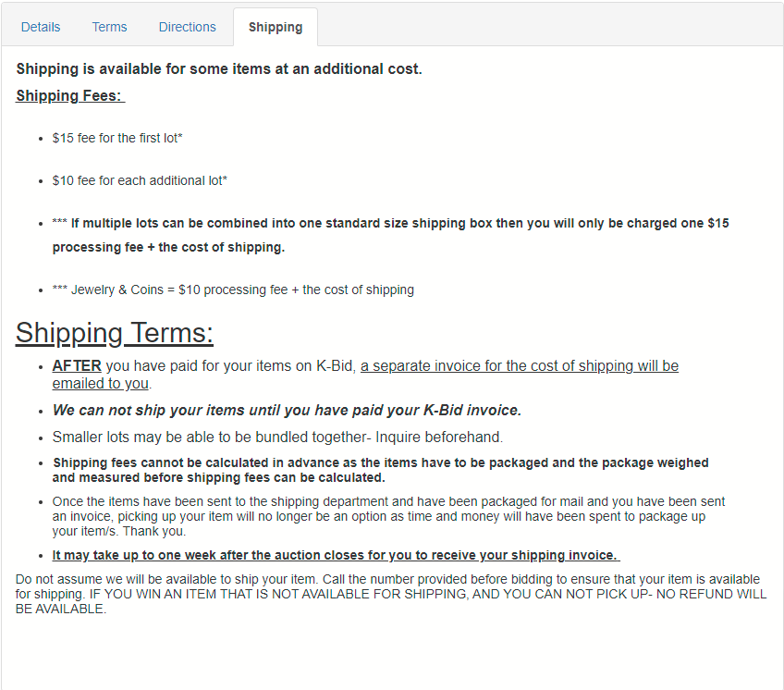The image size is (784, 690).
Task: Click the underlined Shipping Fees heading
Action: (x=70, y=96)
